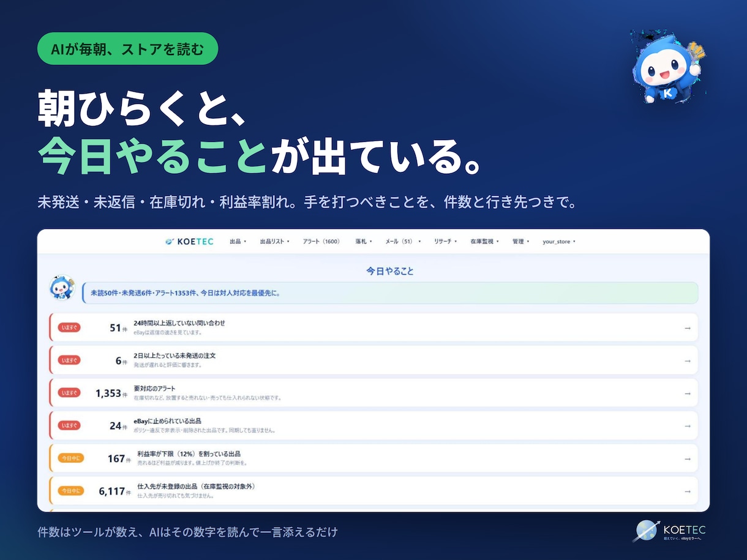Click the 在庫切れなど、放置すると売れない subtitle
This screenshot has width=747, height=560.
208,398
